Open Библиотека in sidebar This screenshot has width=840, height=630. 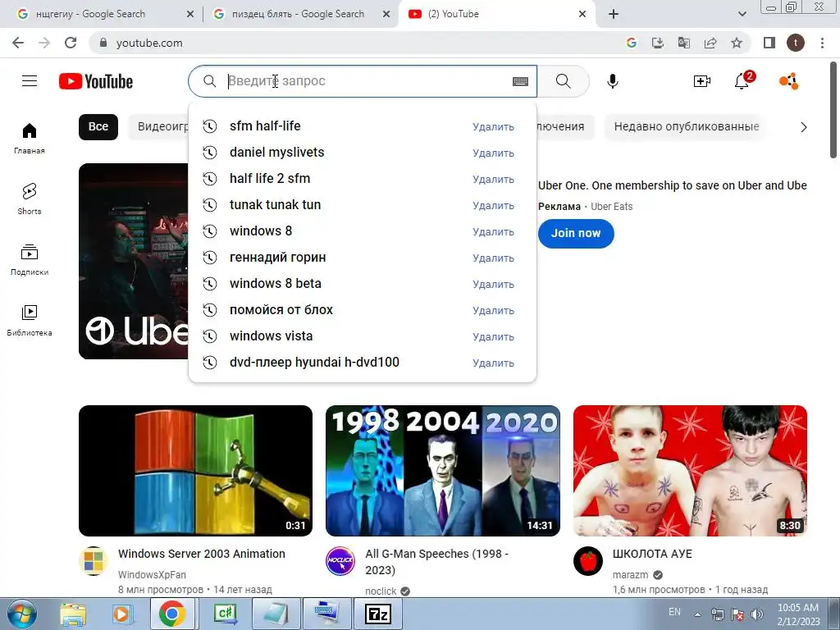pos(30,321)
